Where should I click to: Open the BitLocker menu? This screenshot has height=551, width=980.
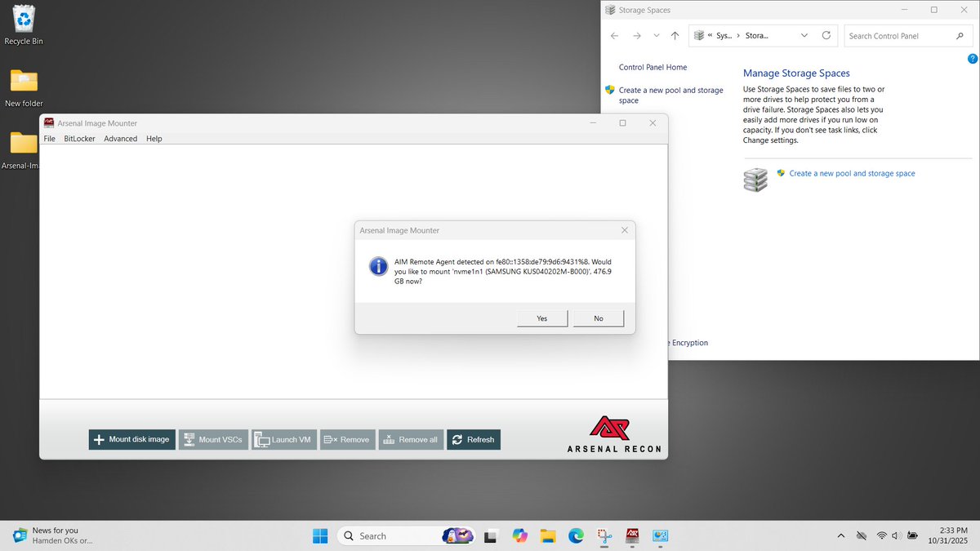click(x=79, y=139)
